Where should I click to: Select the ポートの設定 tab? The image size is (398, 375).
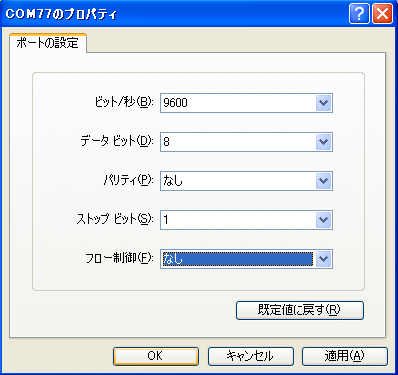pos(48,43)
